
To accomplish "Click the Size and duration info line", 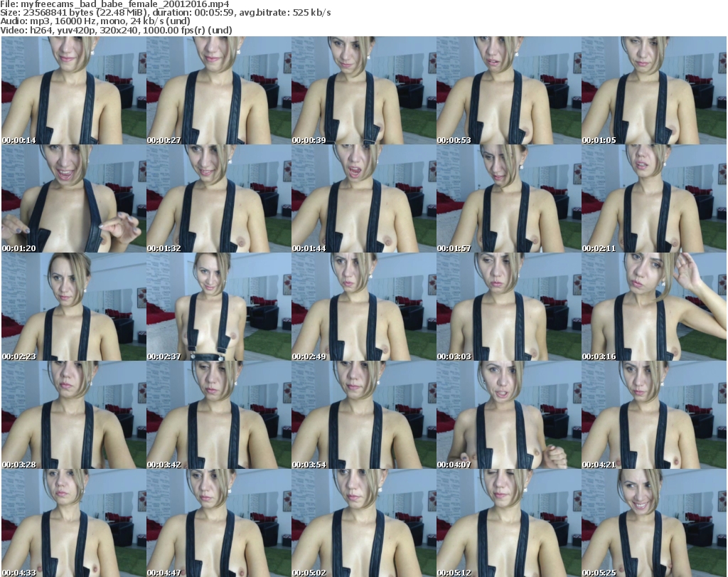I will [166, 13].
